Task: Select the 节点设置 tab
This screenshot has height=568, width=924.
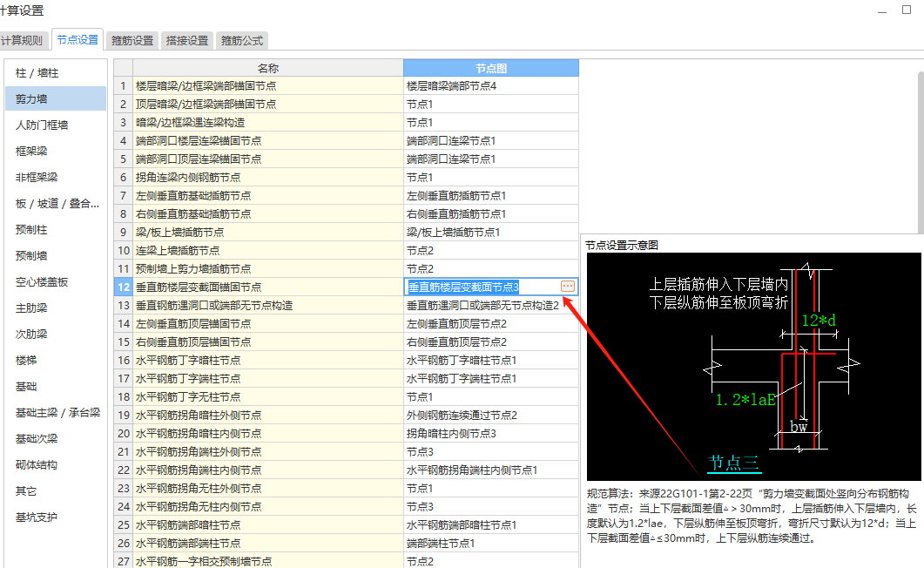Action: point(78,39)
